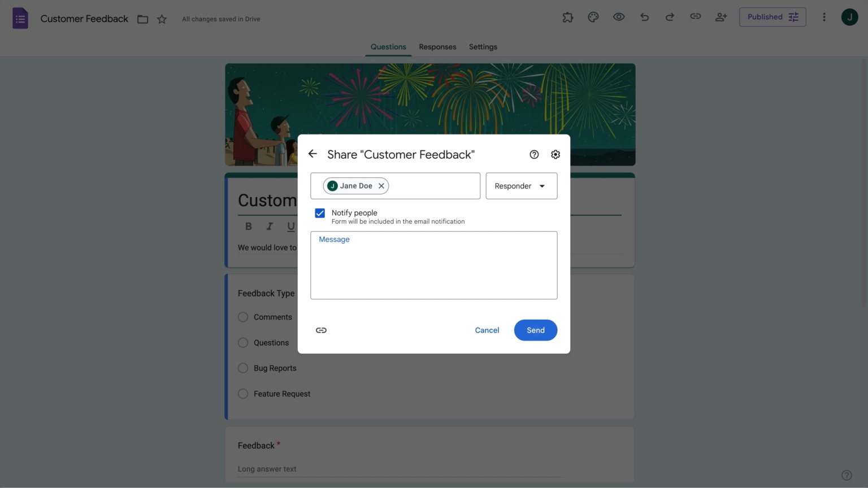Screen dimensions: 868x488
Task: Click the Undo icon
Action: coord(644,17)
